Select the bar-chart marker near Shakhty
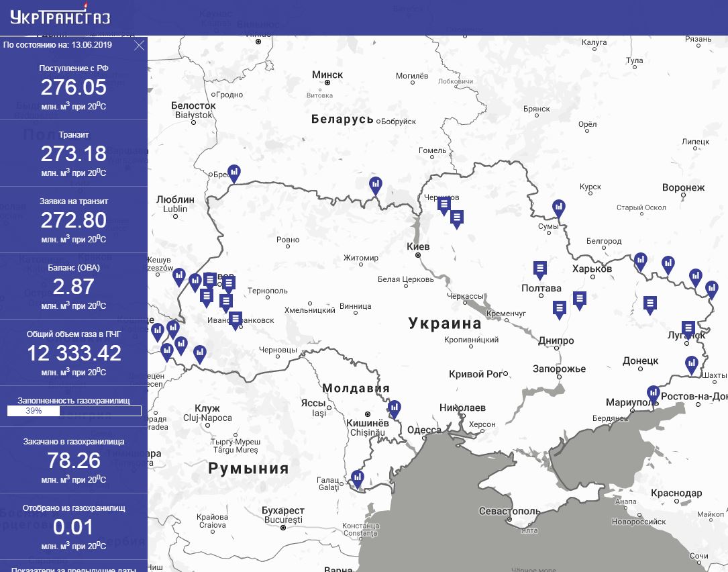Screen dimensions: 728x572 (x=691, y=365)
